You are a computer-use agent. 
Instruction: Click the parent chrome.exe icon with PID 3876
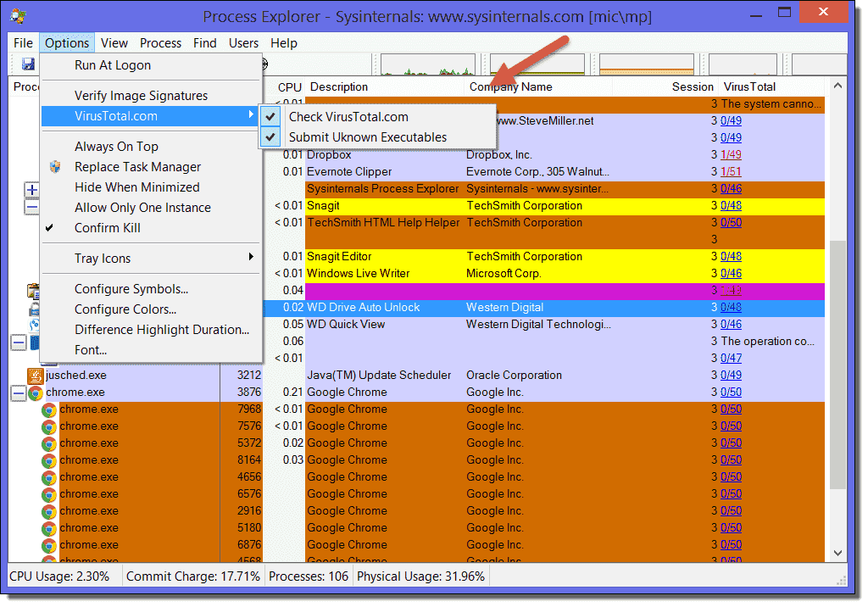click(36, 393)
